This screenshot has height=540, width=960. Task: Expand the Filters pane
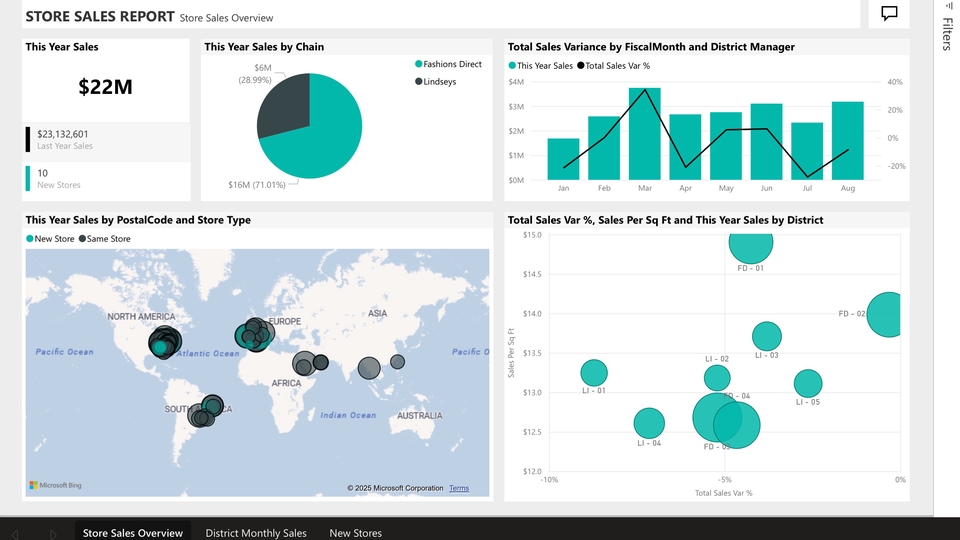pyautogui.click(x=947, y=35)
